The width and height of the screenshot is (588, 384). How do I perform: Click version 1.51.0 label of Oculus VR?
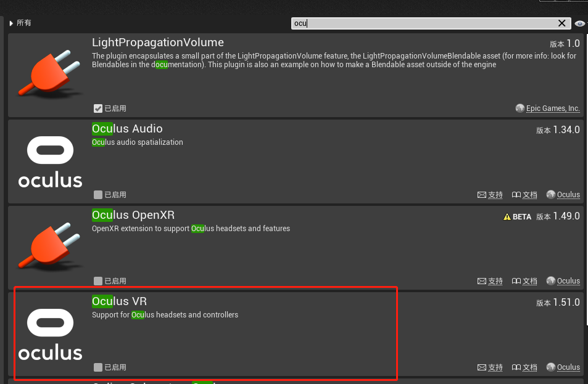pyautogui.click(x=558, y=302)
